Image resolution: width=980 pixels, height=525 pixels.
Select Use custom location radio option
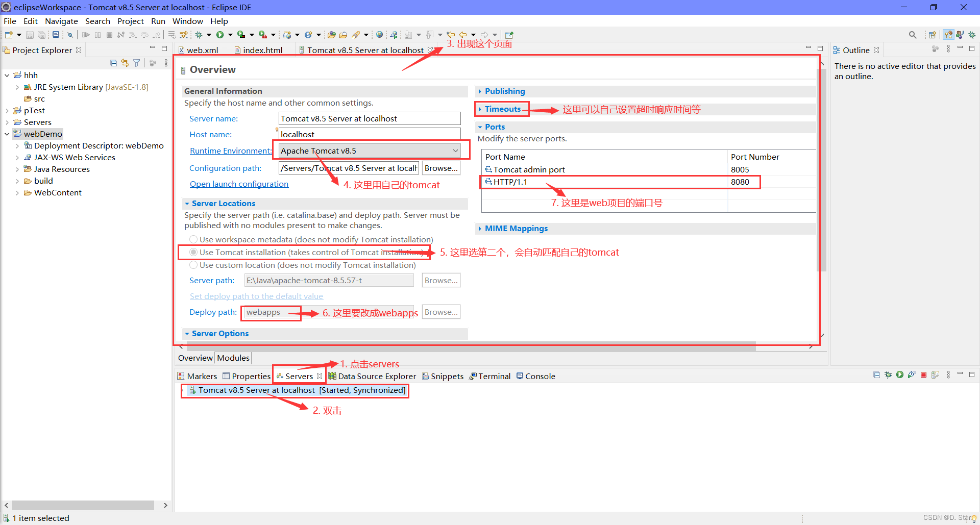coord(193,265)
